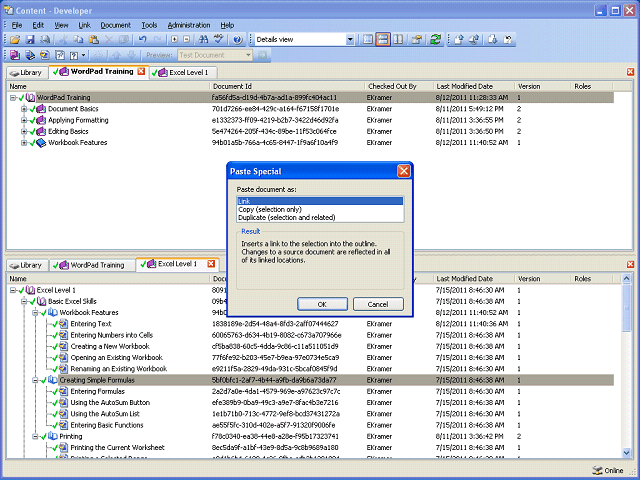Click the Save floppy disk icon
This screenshot has height=480, width=640.
pos(30,40)
